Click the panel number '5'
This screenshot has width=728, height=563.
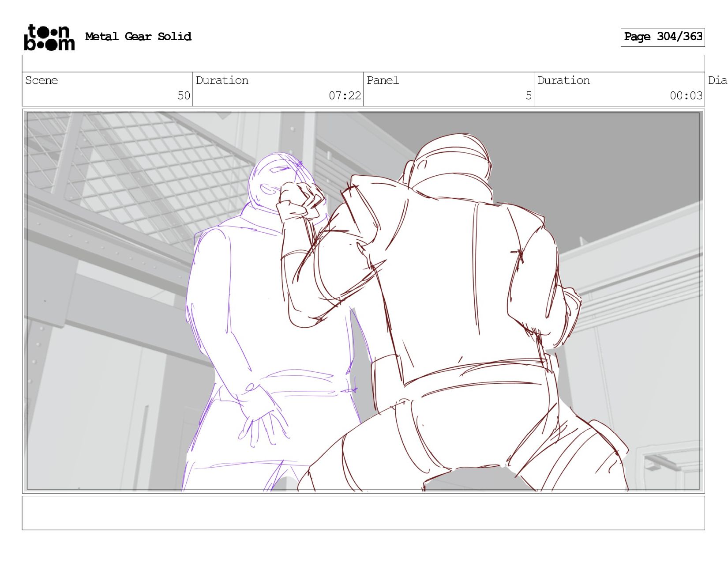[x=529, y=96]
